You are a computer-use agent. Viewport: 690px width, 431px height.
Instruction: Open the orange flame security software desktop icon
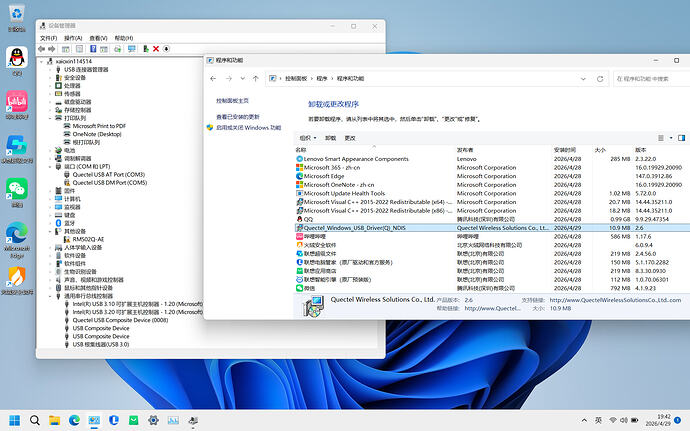coord(17,280)
